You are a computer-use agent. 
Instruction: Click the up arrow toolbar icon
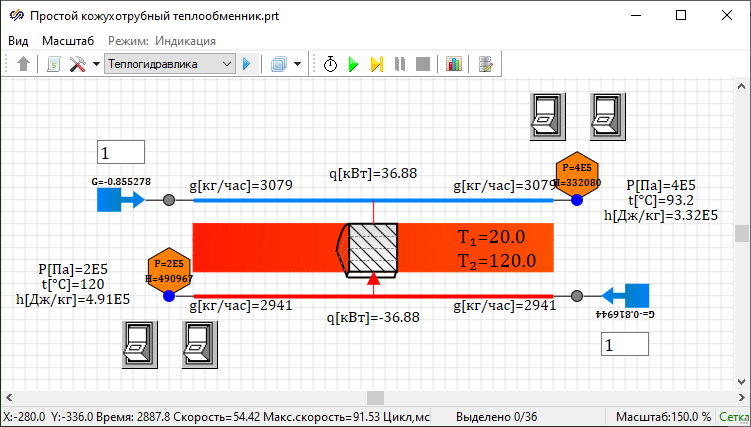[x=24, y=64]
